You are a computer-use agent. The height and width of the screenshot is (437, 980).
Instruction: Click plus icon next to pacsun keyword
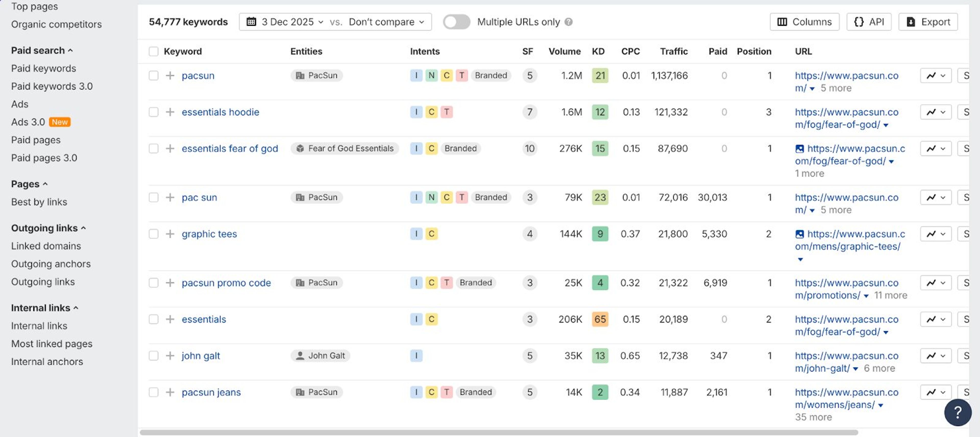point(170,75)
